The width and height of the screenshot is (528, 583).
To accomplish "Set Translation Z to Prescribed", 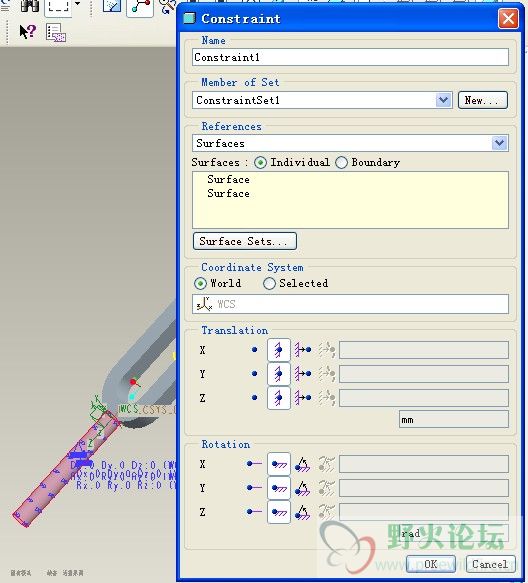I will (303, 397).
